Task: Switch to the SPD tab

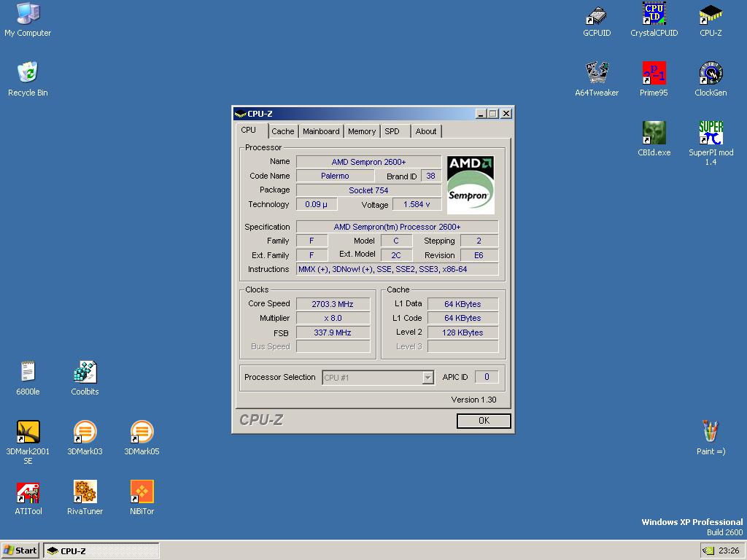Action: (x=395, y=131)
